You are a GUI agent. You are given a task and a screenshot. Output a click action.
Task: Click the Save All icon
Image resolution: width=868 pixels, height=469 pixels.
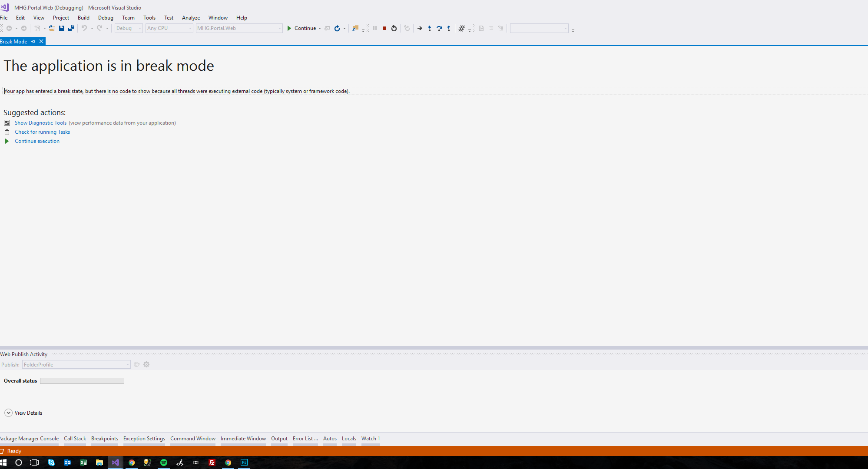pyautogui.click(x=71, y=28)
